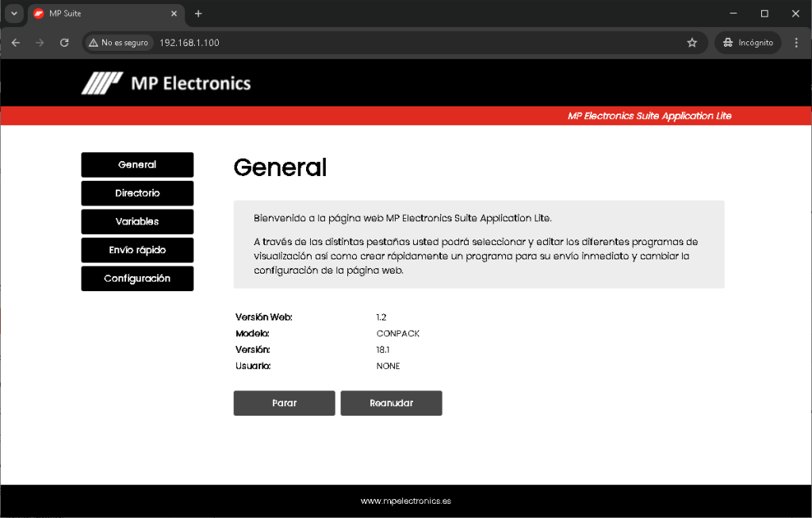Click the Parar button
Viewport: 812px width, 518px height.
pos(285,403)
